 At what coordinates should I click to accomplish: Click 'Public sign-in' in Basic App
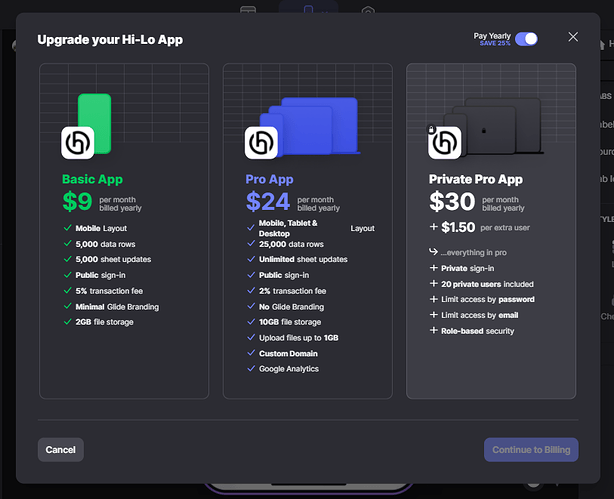point(100,275)
